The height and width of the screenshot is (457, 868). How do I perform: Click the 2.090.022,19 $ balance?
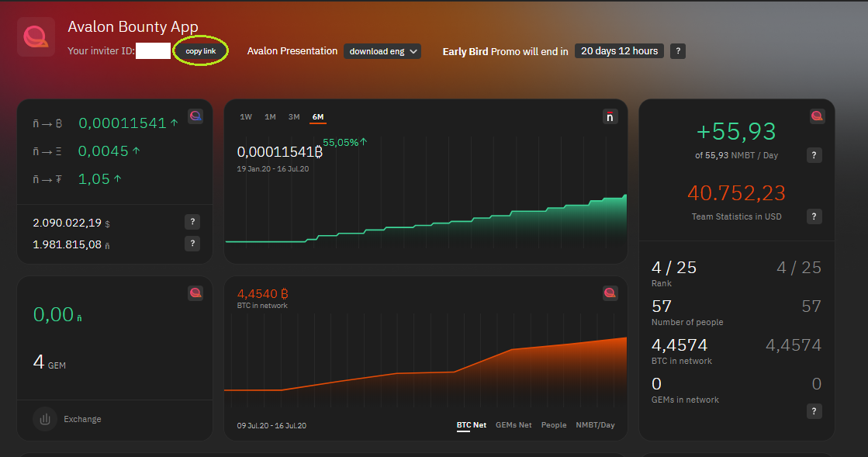coord(71,223)
